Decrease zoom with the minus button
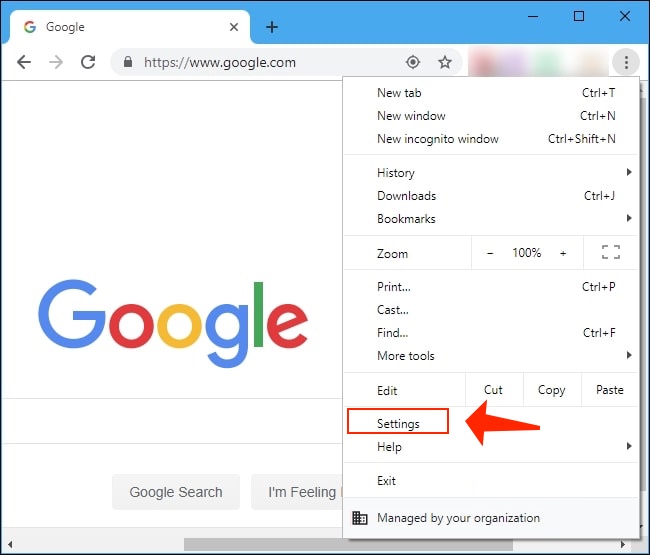Screen dimensions: 650x555 coord(490,253)
